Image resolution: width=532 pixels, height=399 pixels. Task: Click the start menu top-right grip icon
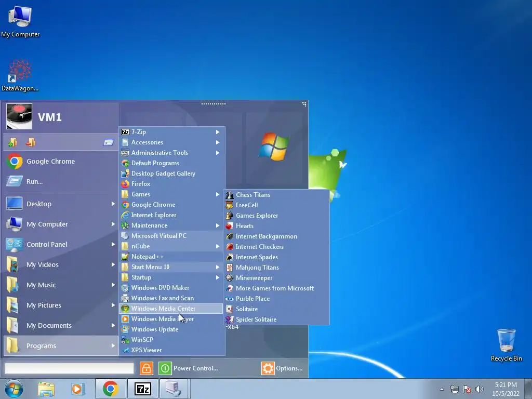pos(304,104)
